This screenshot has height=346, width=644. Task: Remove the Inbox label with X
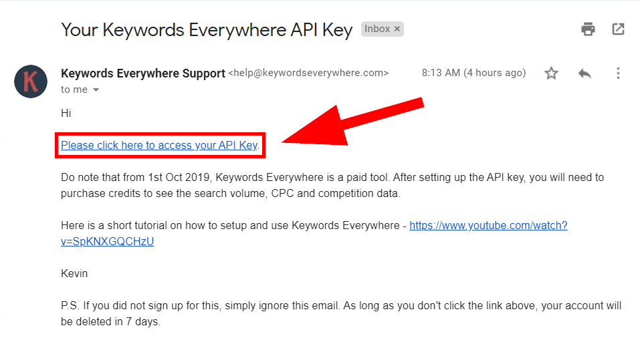pyautogui.click(x=397, y=29)
